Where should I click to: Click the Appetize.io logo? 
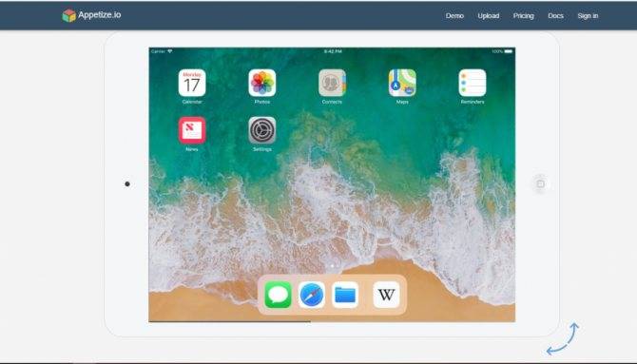point(91,15)
